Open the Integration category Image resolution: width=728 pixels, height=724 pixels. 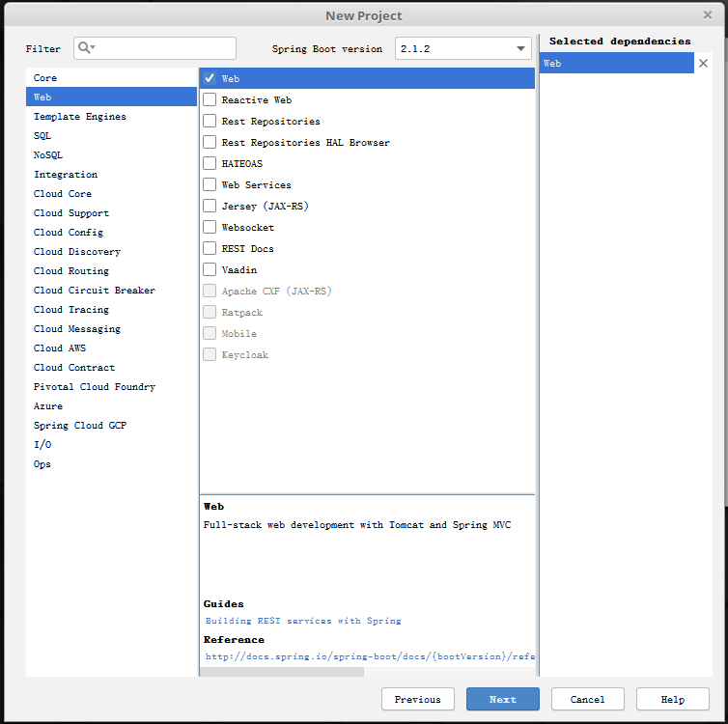pos(111,174)
